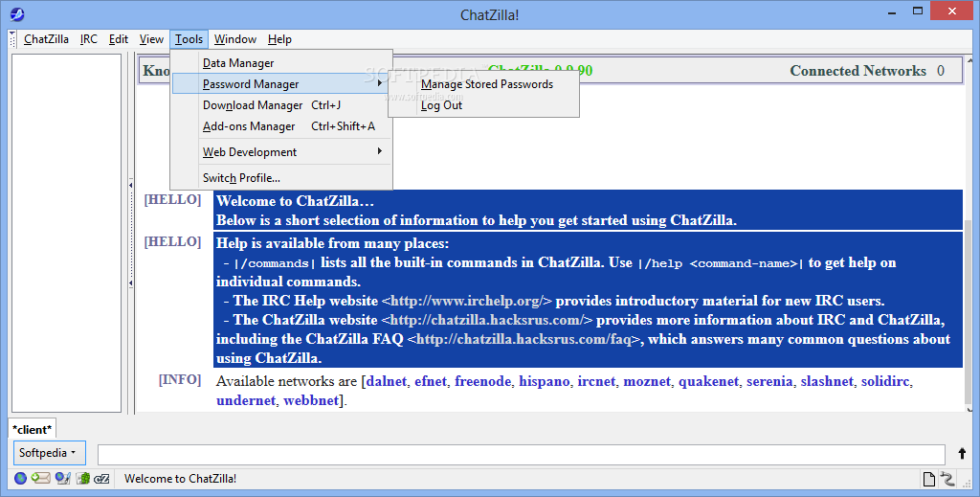Click Log Out in submenu
Screen dimensions: 980x497
click(483, 105)
